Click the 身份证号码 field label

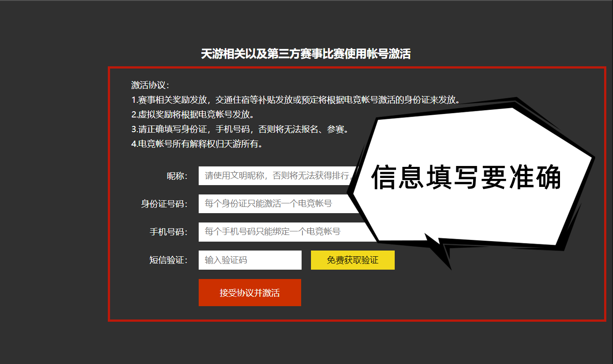[164, 204]
